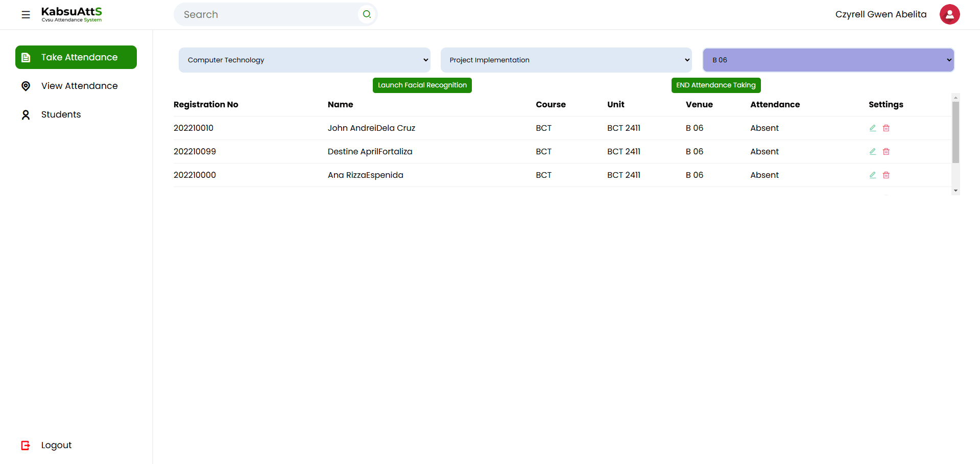Open View Attendance in sidebar
Image resolution: width=980 pixels, height=464 pixels.
[x=79, y=86]
